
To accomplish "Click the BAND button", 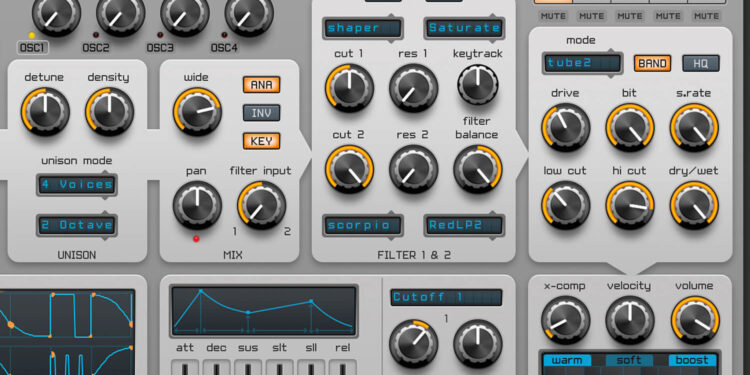I will click(x=652, y=63).
